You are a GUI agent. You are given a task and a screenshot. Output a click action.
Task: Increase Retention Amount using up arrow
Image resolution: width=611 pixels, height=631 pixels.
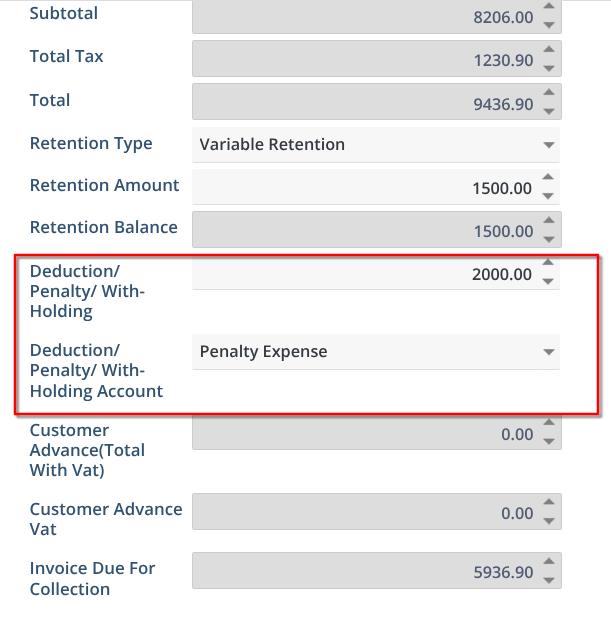pos(548,179)
